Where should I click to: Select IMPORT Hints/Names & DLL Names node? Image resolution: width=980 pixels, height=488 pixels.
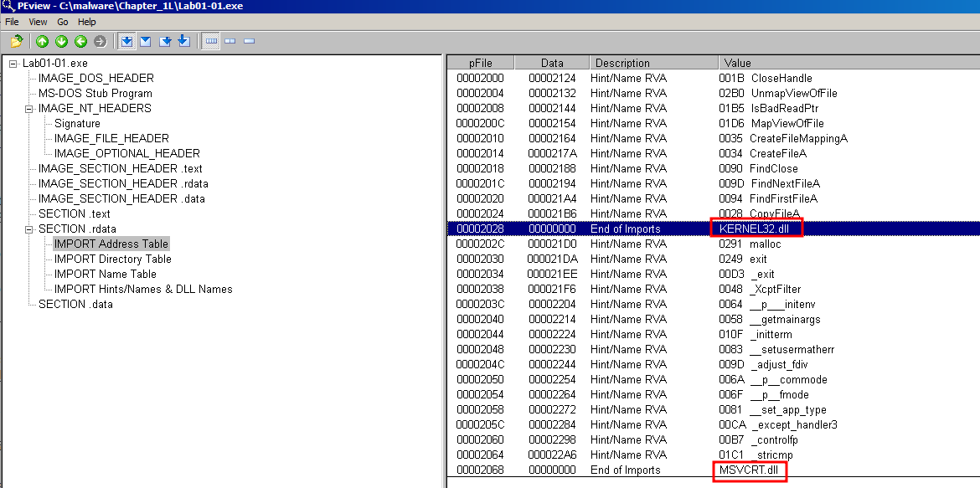point(144,290)
